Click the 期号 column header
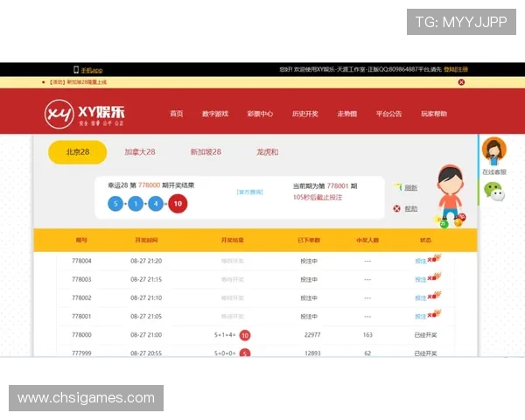Screen dimensions: 525x420 pos(81,240)
